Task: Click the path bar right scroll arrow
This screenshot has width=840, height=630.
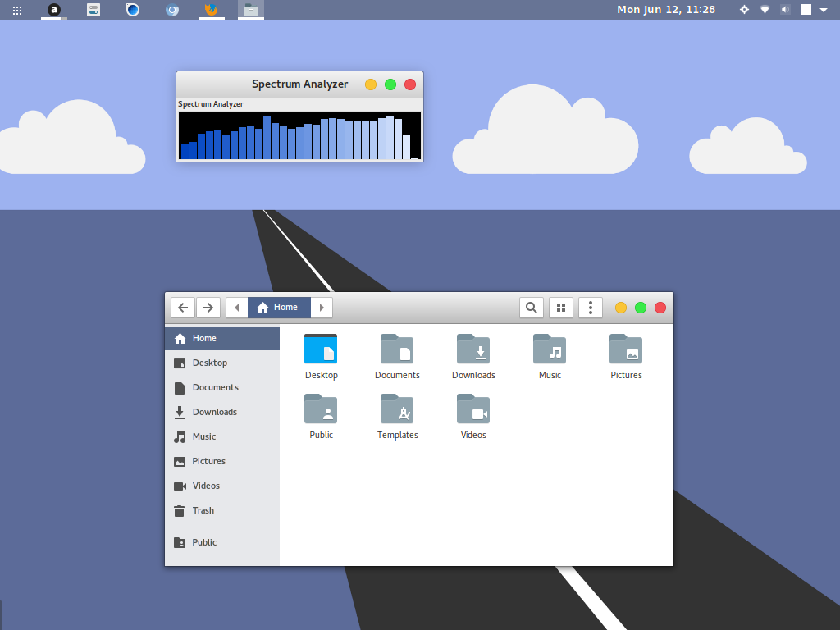Action: 322,308
